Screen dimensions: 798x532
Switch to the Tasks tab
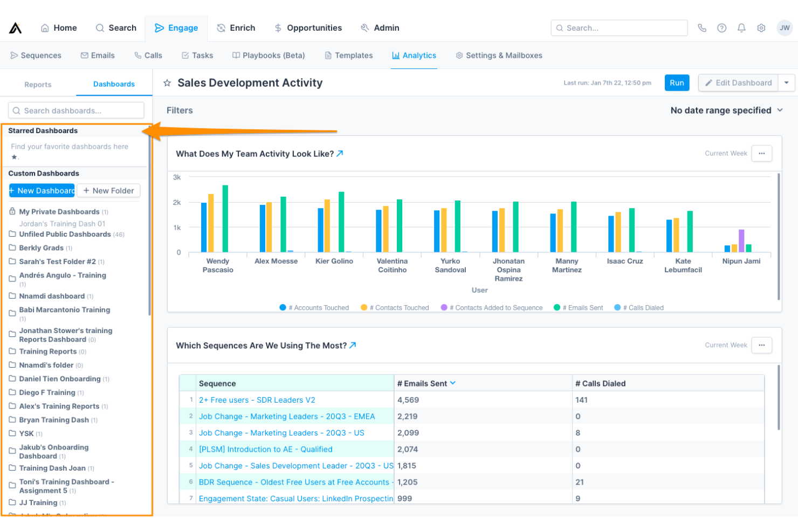(197, 56)
